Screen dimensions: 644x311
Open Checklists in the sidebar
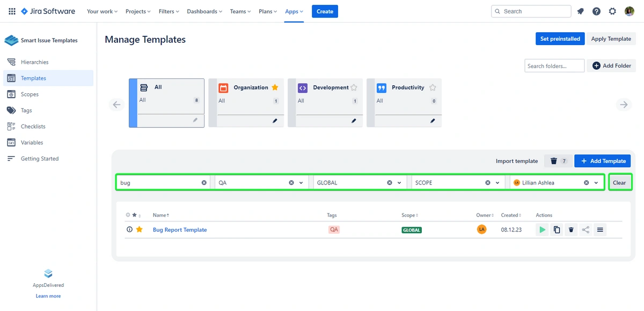click(x=48, y=127)
